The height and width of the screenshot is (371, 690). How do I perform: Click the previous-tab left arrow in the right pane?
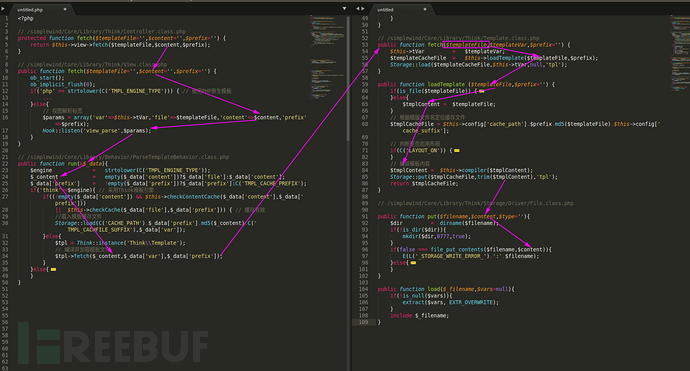357,8
